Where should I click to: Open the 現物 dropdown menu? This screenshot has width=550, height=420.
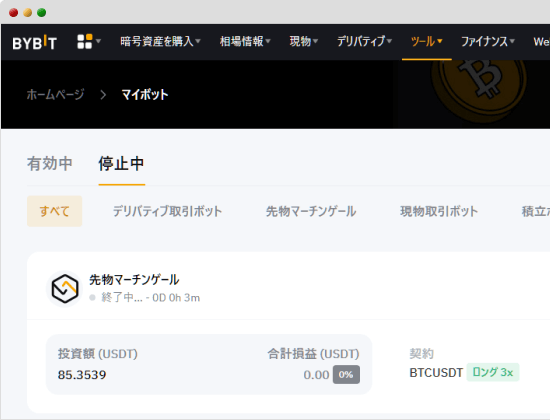pos(303,41)
